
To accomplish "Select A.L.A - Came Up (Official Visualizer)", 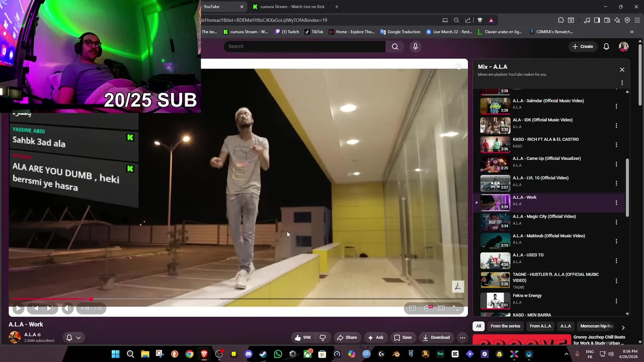I will [x=546, y=158].
